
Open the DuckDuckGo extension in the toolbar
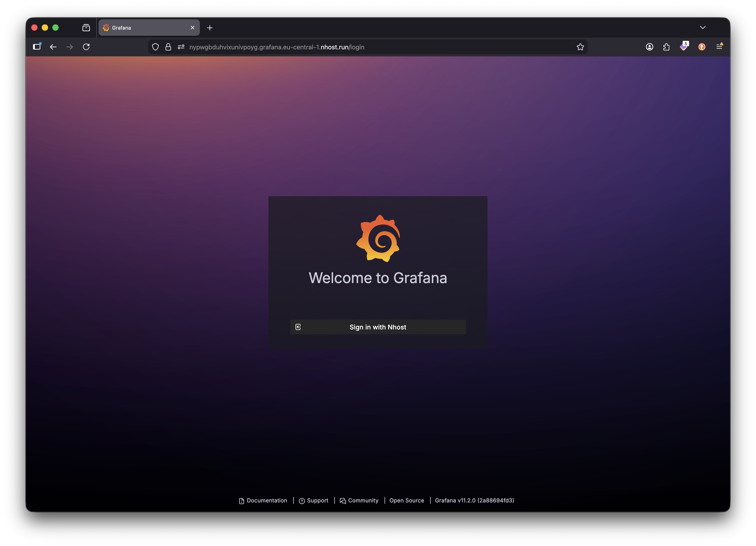(x=702, y=47)
